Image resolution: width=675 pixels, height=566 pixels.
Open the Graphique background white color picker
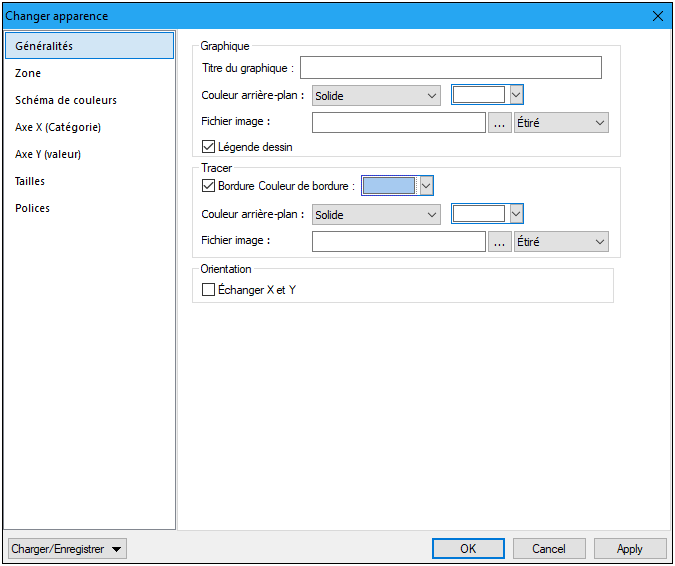coord(479,96)
